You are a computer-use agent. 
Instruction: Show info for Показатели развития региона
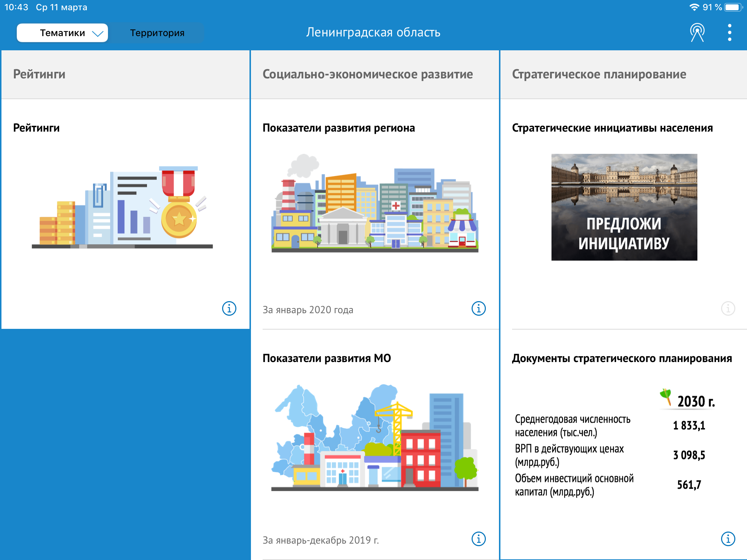[479, 308]
